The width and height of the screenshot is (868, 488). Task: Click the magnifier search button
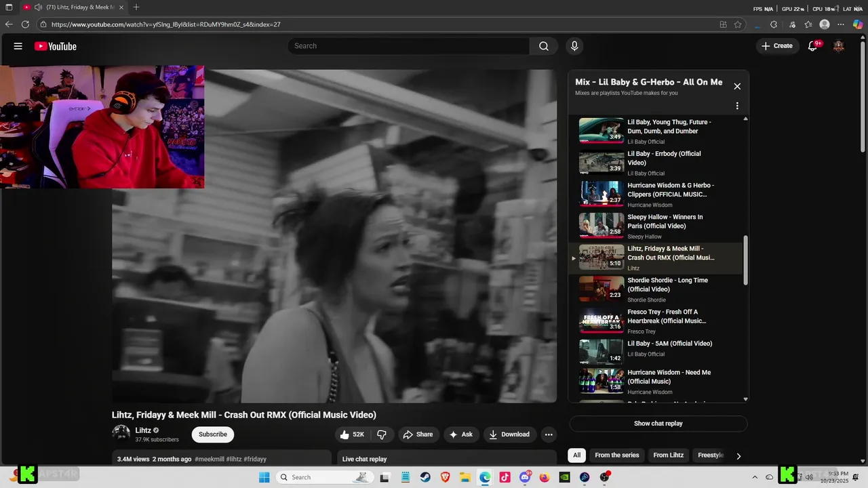[x=544, y=46]
